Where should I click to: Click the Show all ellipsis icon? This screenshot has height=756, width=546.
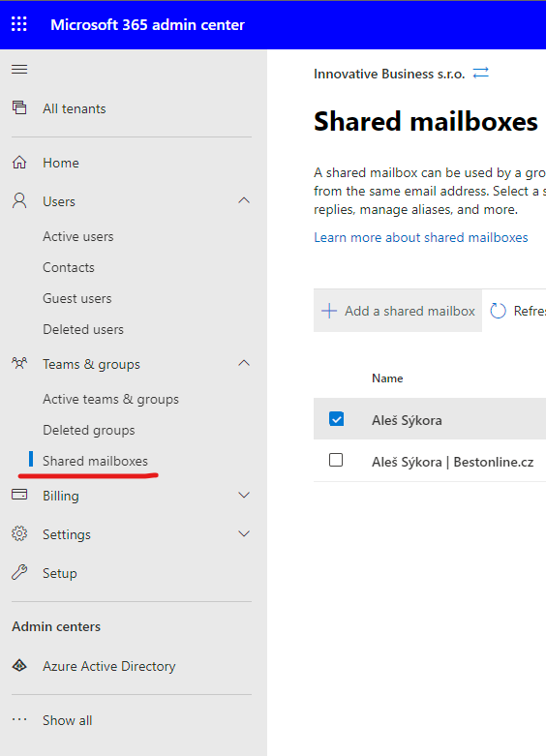click(19, 719)
